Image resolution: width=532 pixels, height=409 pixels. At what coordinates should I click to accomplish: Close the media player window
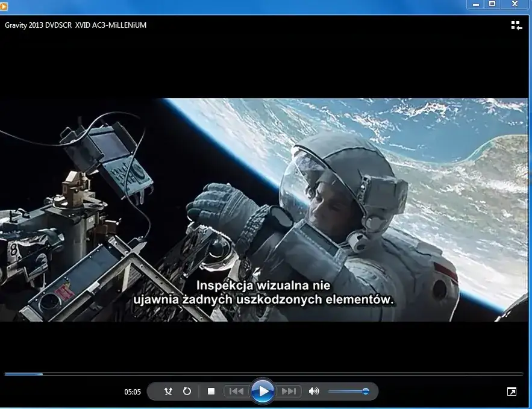(x=515, y=4)
